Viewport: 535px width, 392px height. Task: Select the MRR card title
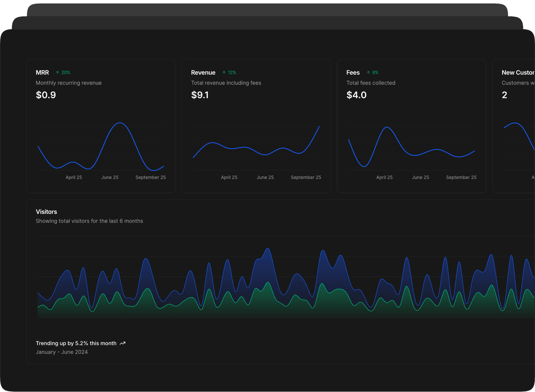42,73
